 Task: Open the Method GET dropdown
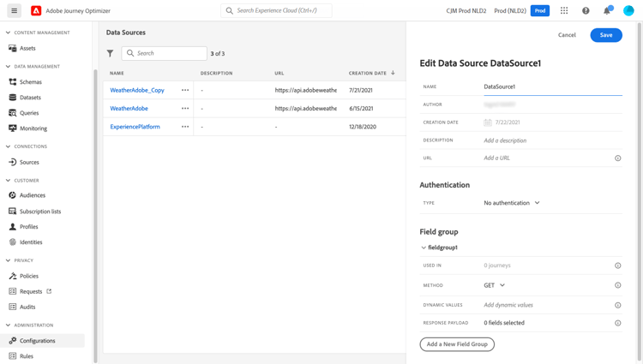495,285
